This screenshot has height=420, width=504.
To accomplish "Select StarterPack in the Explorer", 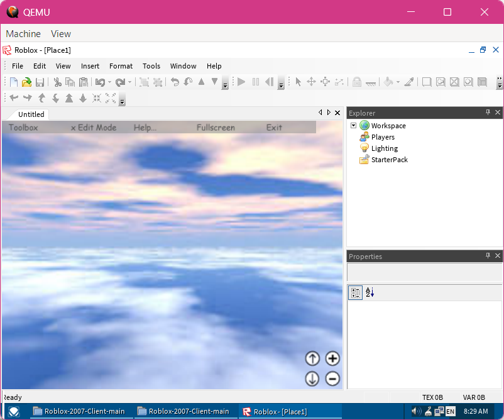I will tap(389, 160).
